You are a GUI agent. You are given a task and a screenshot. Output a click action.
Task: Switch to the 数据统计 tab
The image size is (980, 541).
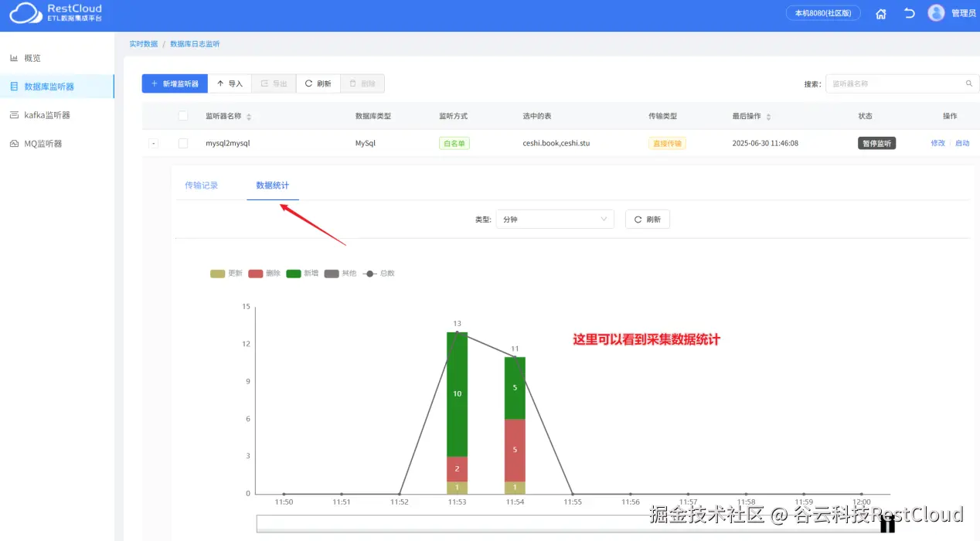(x=273, y=185)
